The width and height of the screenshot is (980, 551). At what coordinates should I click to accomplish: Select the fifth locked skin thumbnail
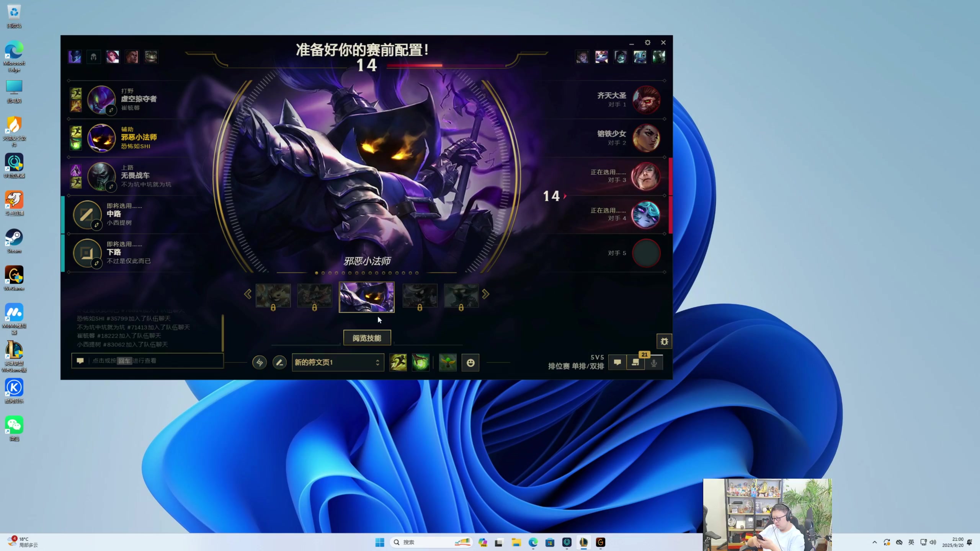click(x=461, y=296)
